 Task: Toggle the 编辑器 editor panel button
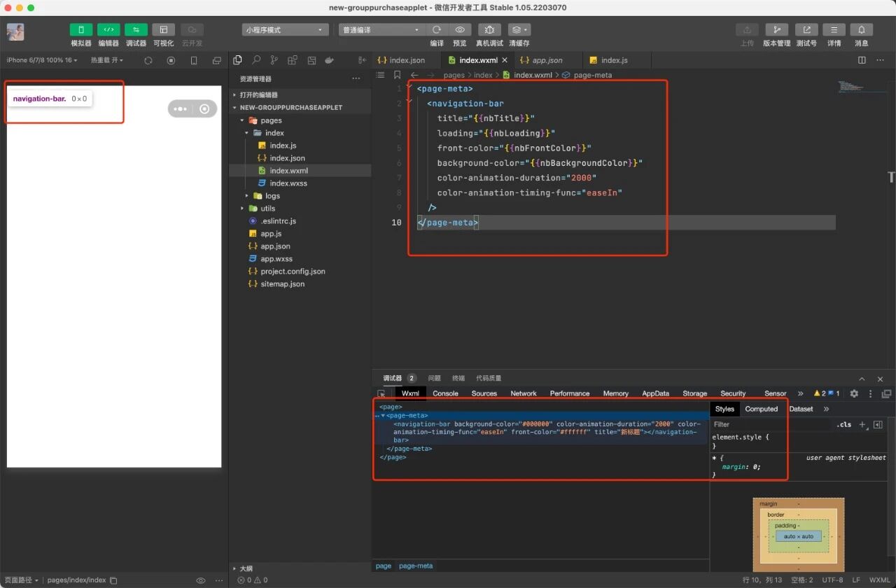coord(108,29)
